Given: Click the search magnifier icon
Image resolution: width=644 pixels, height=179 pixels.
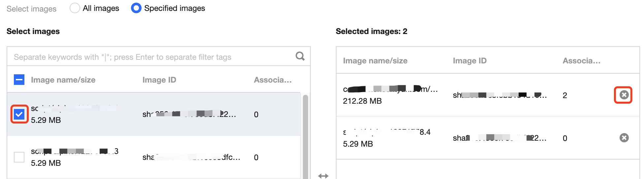Looking at the screenshot, I should (300, 56).
